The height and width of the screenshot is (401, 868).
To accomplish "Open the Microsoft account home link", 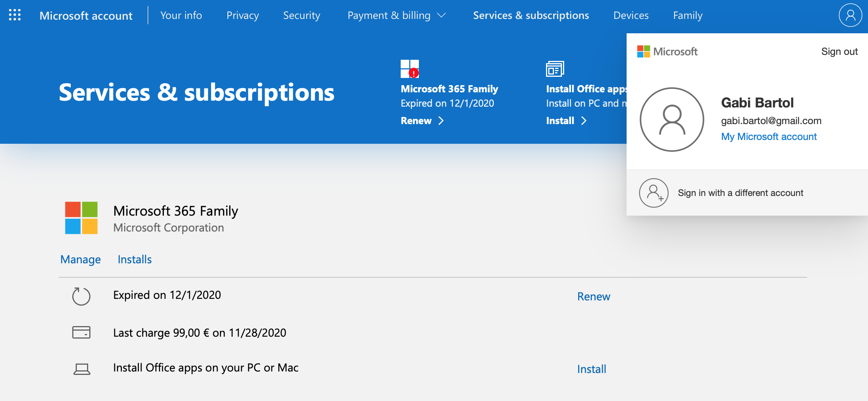I will point(86,16).
